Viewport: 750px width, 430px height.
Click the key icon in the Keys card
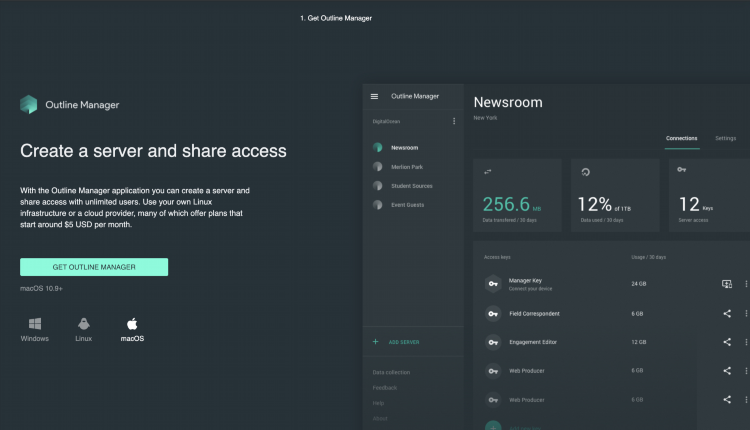point(682,169)
